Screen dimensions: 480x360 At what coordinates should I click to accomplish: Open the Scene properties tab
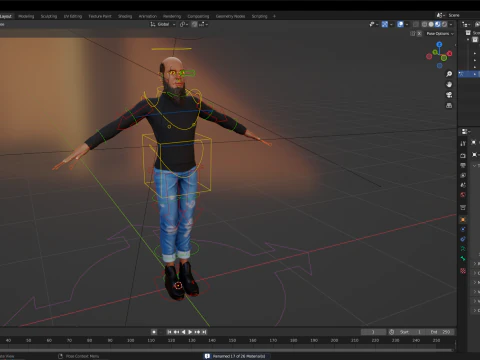pyautogui.click(x=463, y=185)
